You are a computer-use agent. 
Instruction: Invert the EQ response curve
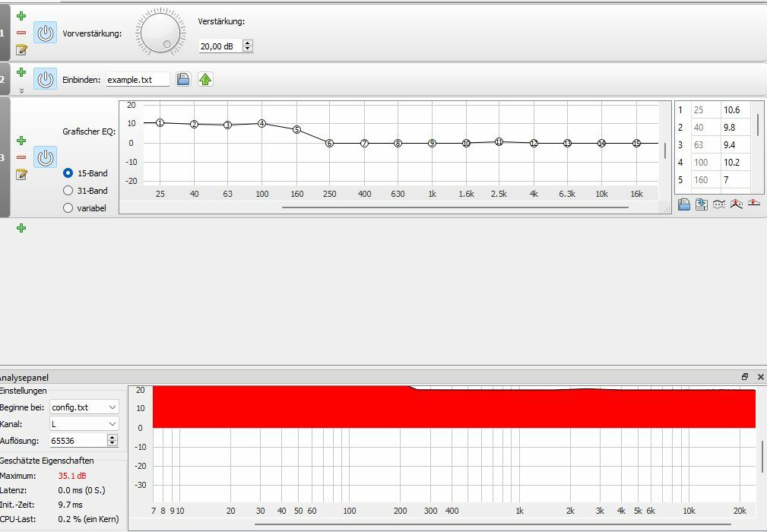click(719, 204)
